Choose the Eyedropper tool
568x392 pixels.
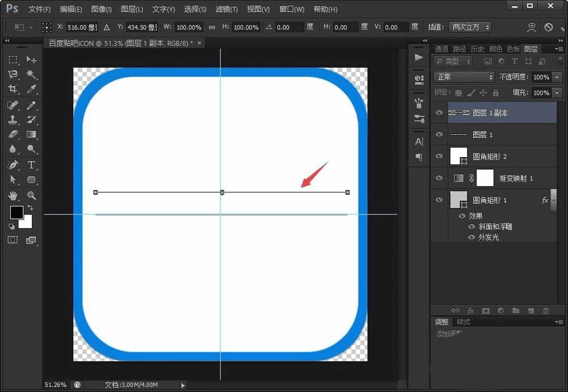pyautogui.click(x=31, y=89)
